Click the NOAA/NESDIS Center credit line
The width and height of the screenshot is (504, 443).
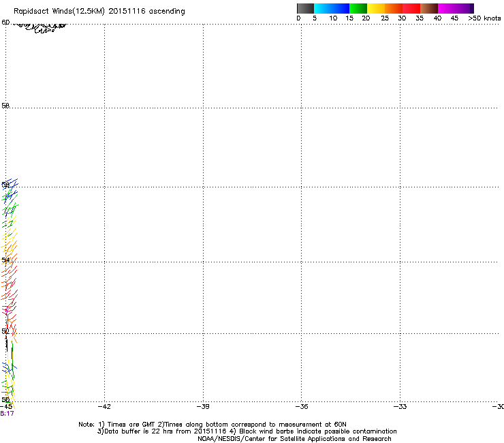pos(294,439)
